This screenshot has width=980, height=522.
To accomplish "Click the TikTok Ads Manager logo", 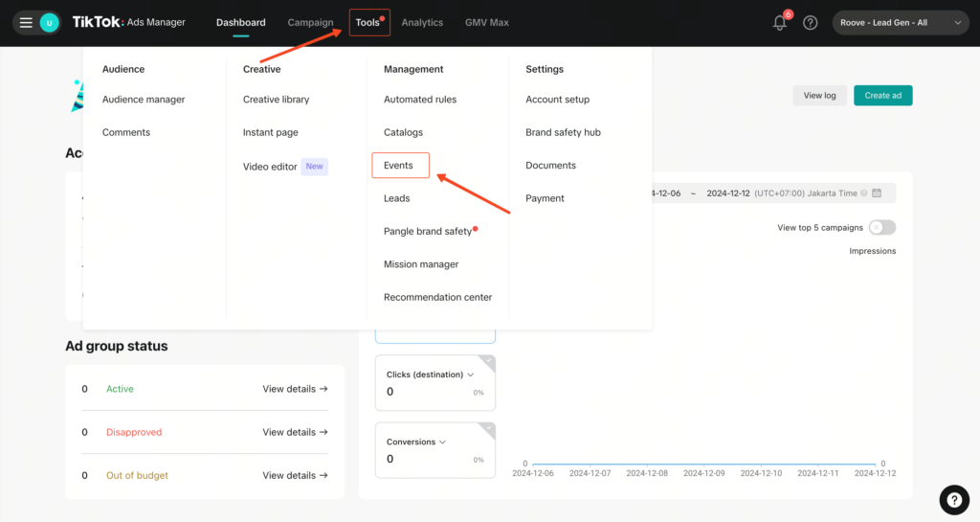I will (x=129, y=22).
